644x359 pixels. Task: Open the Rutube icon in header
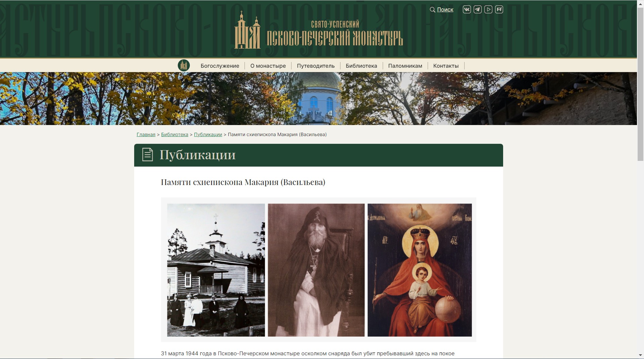click(499, 9)
